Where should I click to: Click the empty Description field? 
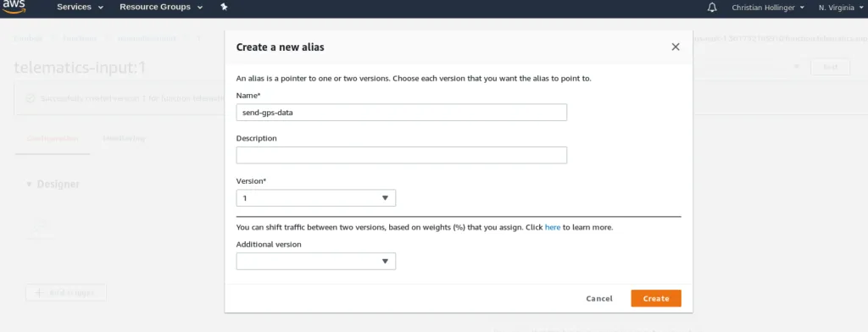coord(401,155)
